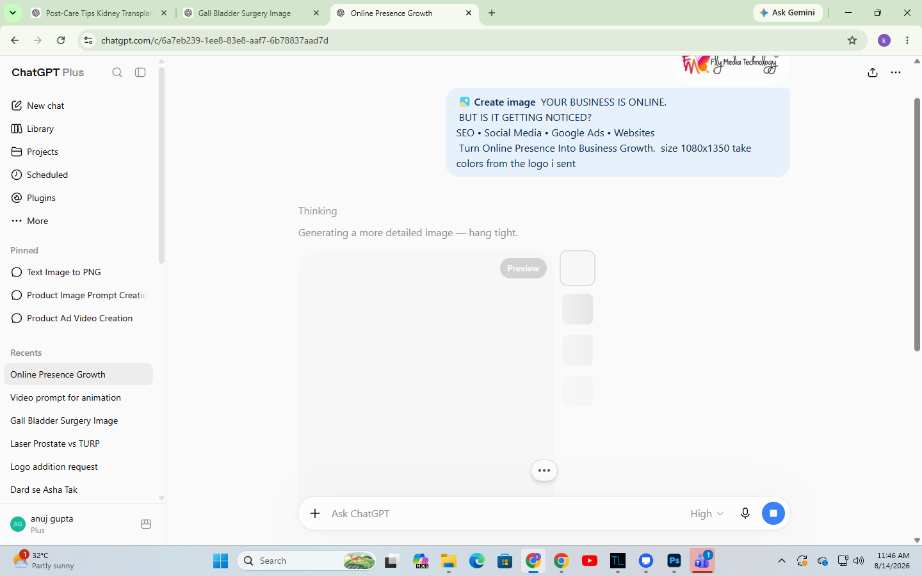Click the share conversation icon
Screen dimensions: 922x576
873,72
